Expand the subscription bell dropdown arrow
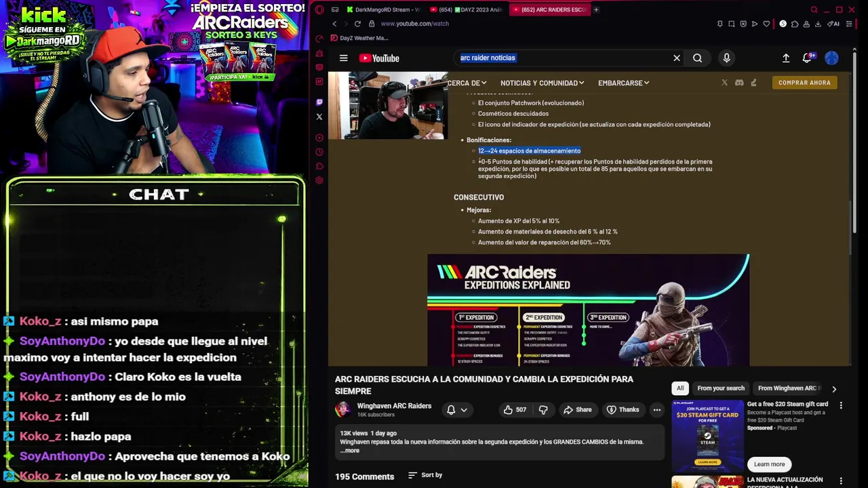The height and width of the screenshot is (488, 868). (x=464, y=409)
